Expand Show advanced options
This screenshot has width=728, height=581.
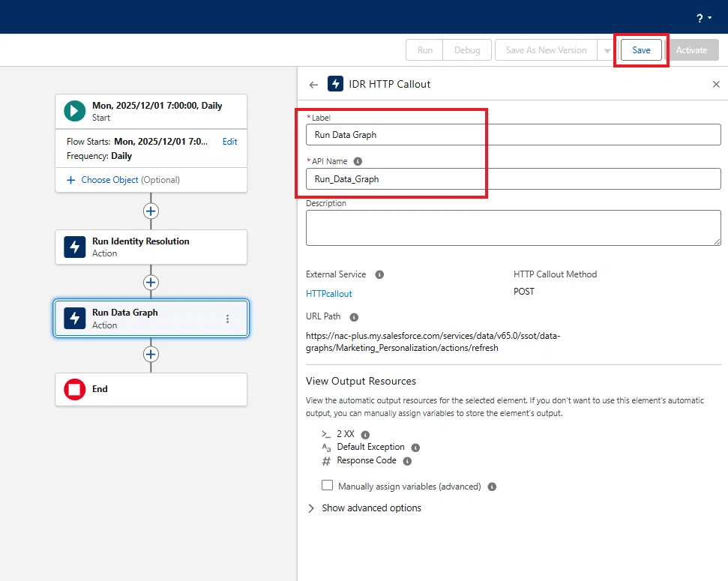pyautogui.click(x=364, y=508)
